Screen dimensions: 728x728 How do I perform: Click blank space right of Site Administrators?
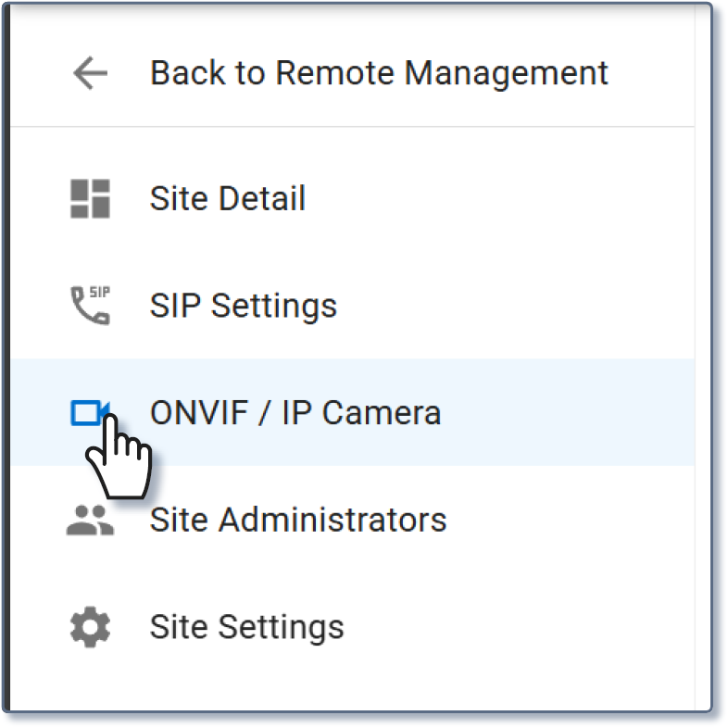(x=574, y=520)
